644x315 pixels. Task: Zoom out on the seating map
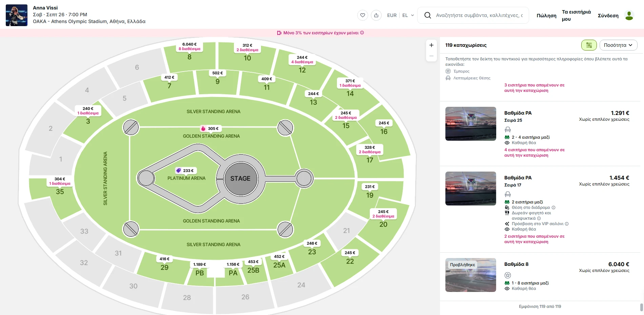(x=431, y=56)
